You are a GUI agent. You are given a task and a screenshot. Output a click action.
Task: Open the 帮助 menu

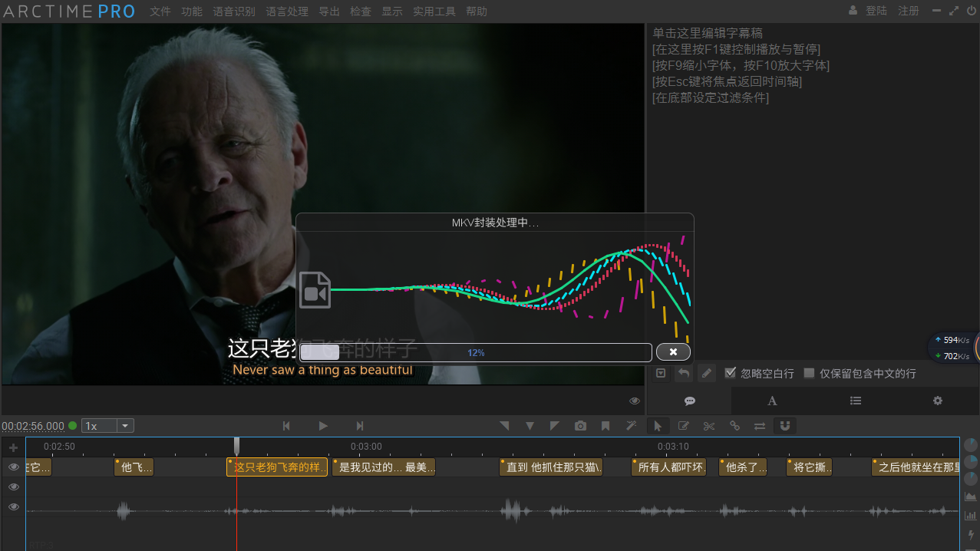click(x=477, y=12)
